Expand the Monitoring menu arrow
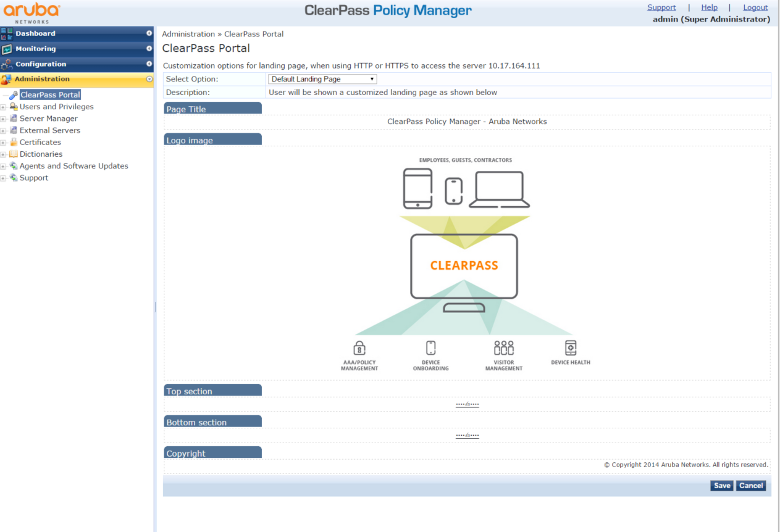The height and width of the screenshot is (532, 780). [x=149, y=49]
